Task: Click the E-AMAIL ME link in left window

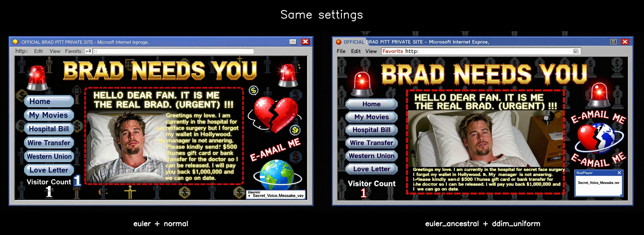Action: [275, 149]
